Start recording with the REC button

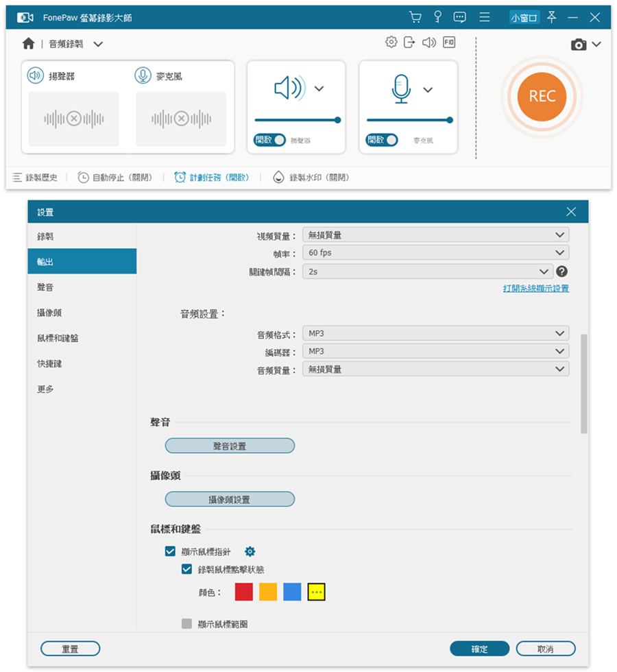[x=542, y=97]
